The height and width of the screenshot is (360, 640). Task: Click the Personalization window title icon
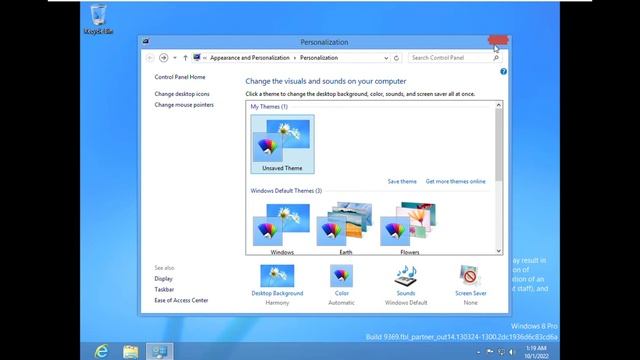[146, 41]
